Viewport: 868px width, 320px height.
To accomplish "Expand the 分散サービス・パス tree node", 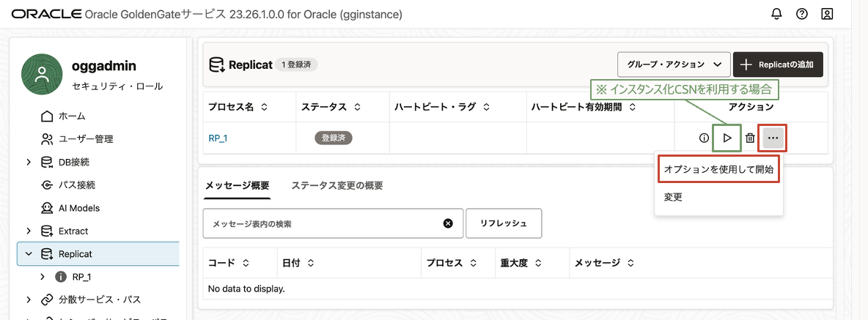I will [x=29, y=299].
